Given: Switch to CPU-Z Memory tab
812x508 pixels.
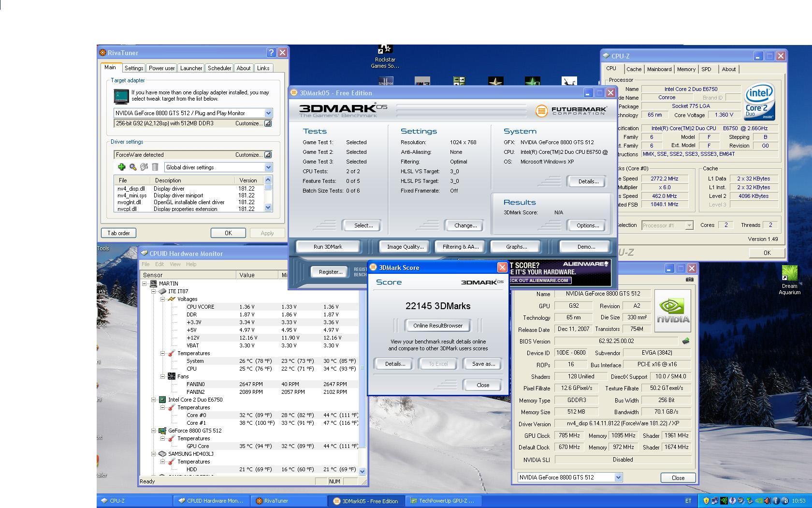Looking at the screenshot, I should (x=686, y=69).
